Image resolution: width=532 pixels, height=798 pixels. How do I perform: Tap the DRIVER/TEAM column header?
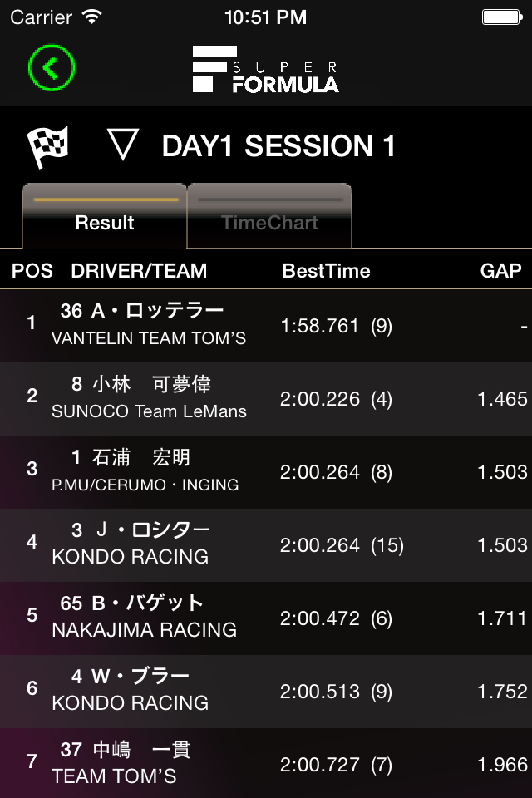tap(139, 270)
